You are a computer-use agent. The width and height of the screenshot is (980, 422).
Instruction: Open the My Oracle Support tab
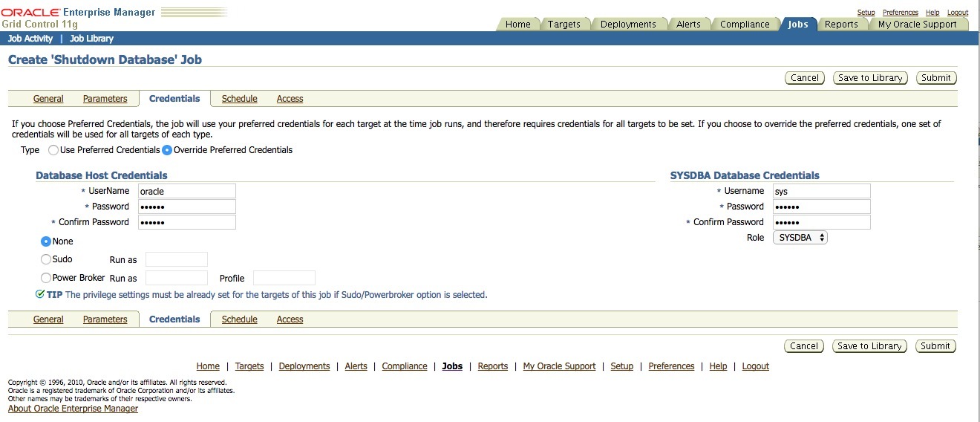pos(918,25)
